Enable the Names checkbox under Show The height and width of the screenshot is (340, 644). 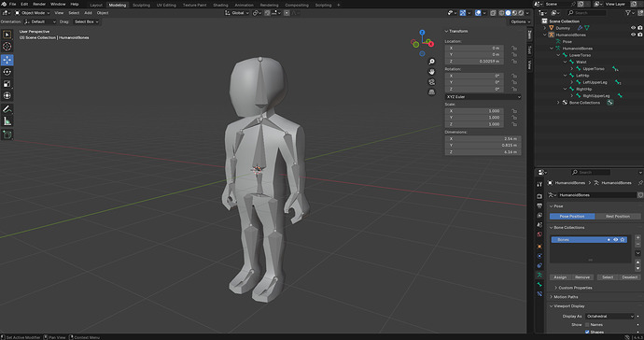pos(587,325)
